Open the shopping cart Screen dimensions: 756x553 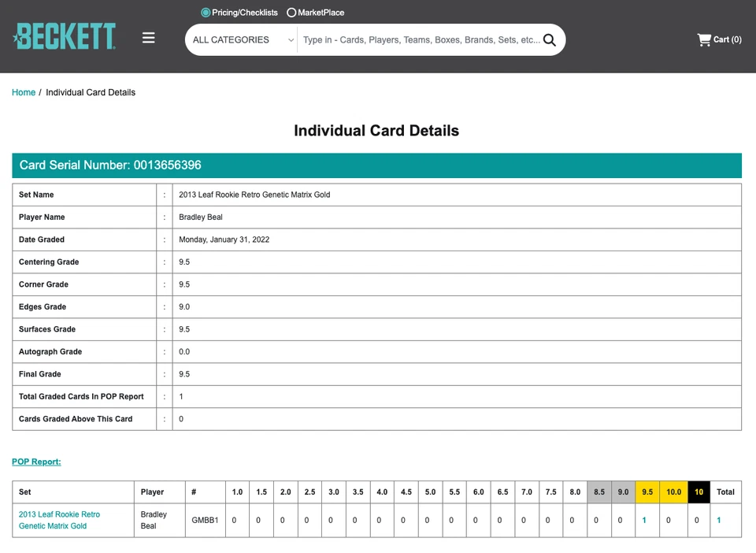[x=704, y=39]
